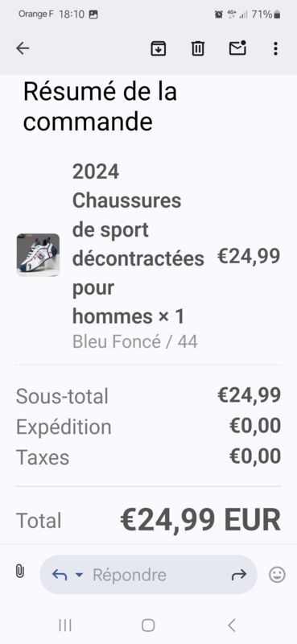This screenshot has height=644, width=297.
Task: Mark email as unread with envelope icon
Action: (237, 48)
